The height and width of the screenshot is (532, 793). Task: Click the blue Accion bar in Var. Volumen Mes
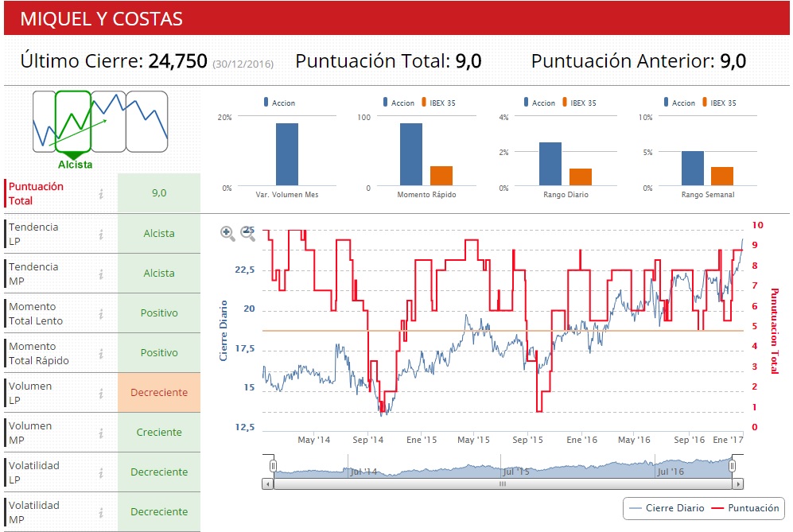pyautogui.click(x=287, y=154)
